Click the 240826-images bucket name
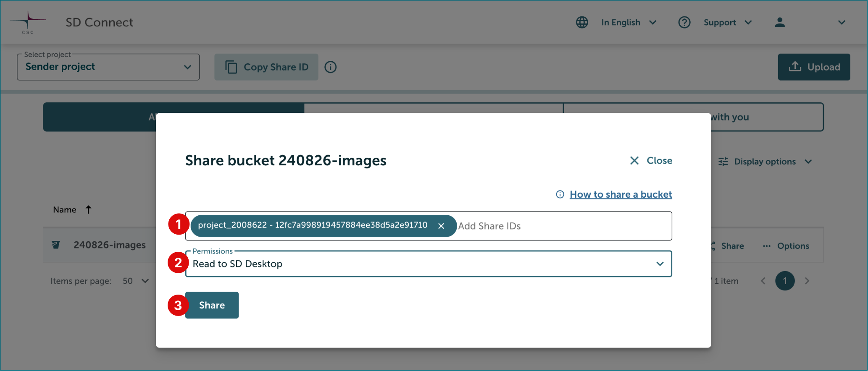Image resolution: width=868 pixels, height=371 pixels. (110, 245)
